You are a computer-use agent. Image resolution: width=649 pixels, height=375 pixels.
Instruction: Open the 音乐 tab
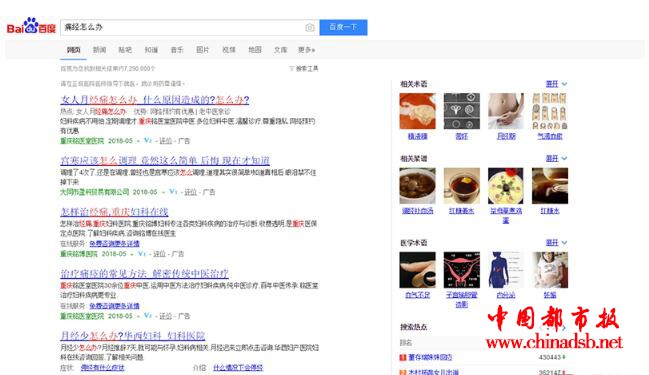[x=177, y=50]
